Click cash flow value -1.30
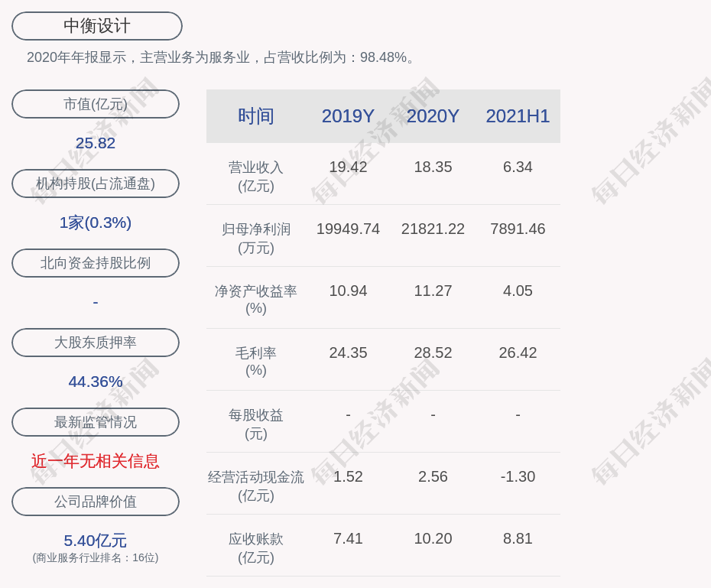This screenshot has height=588, width=711. 518,476
